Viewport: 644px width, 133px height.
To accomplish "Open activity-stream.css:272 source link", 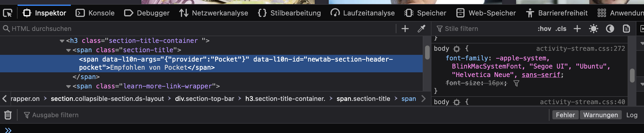I will click(580, 48).
